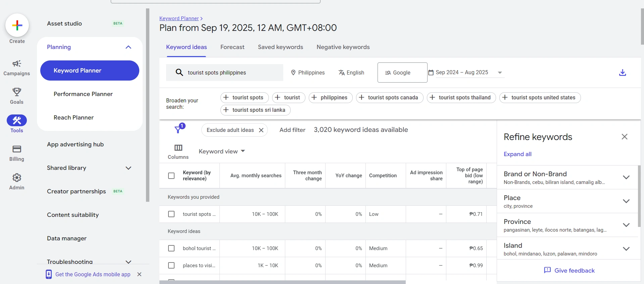Add 'tourist spots thailand' suggestion
This screenshot has width=644, height=284.
pyautogui.click(x=461, y=97)
